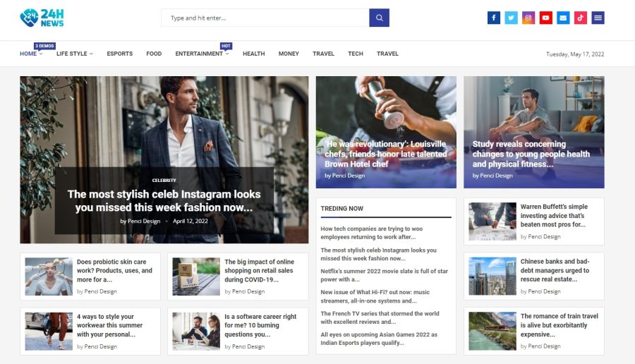This screenshot has height=364, width=635.
Task: Open '4 ways to style your workwear' title
Action: point(110,325)
